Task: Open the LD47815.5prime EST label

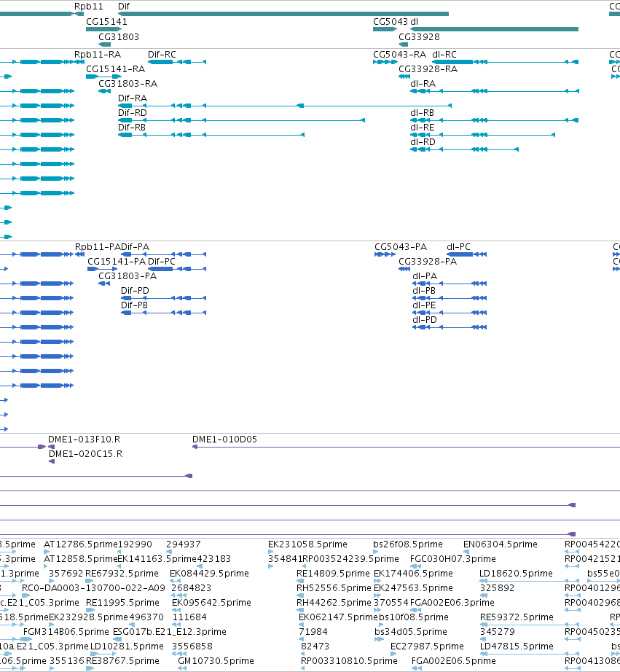Action: [517, 646]
